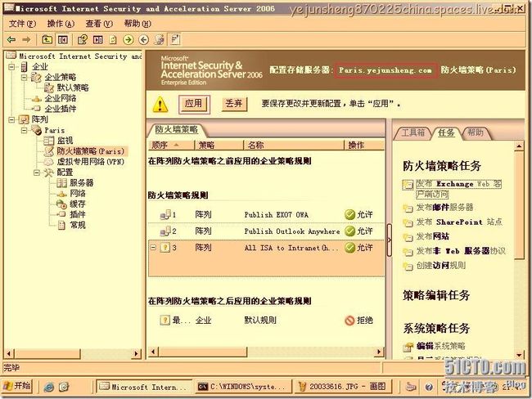Select 插件 under 配置

click(78, 214)
